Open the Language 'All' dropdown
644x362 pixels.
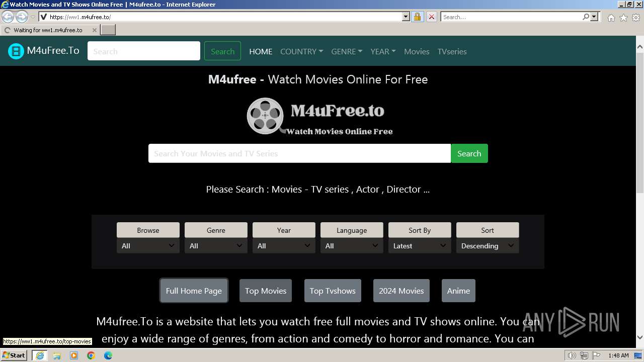point(352,246)
